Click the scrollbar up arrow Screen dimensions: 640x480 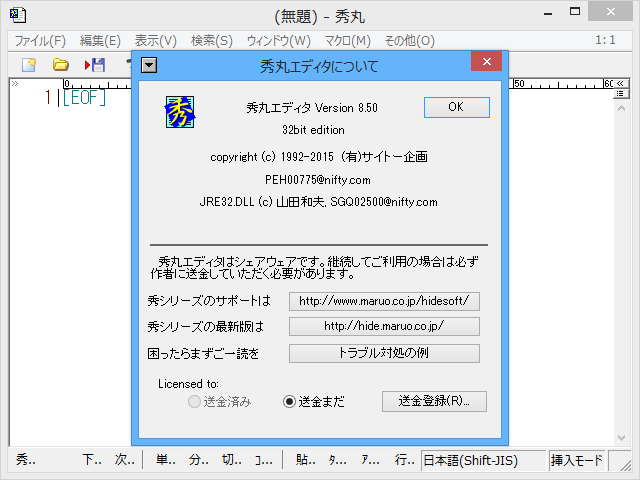[621, 109]
